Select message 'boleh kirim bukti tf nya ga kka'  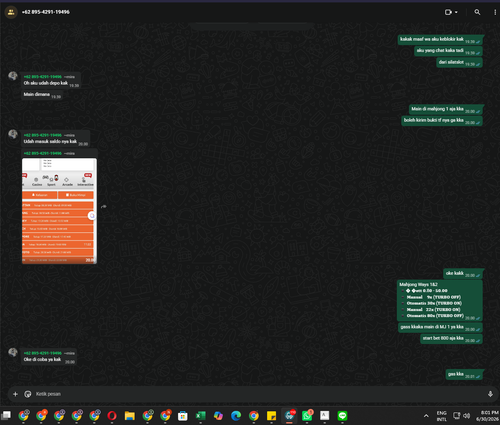[442, 121]
